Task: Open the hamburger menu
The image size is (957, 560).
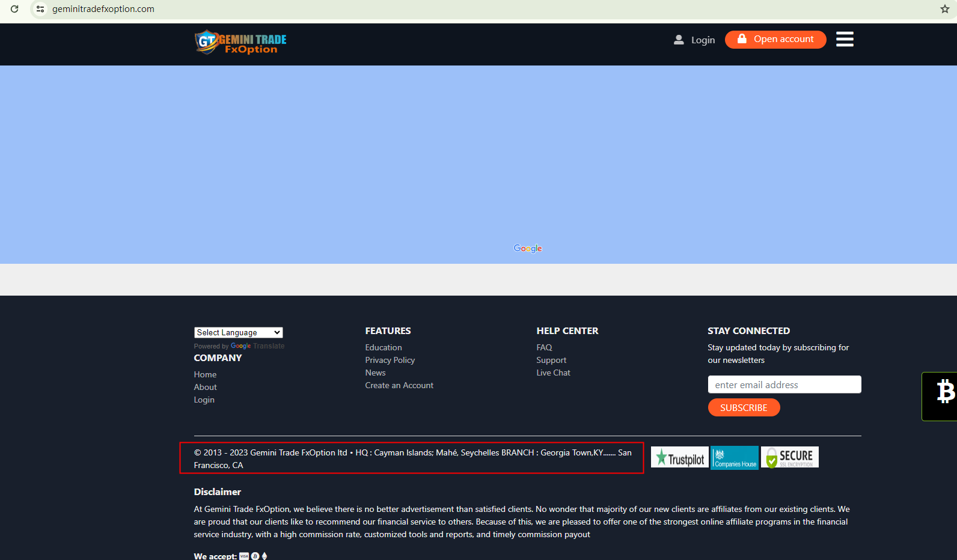Action: pyautogui.click(x=845, y=39)
